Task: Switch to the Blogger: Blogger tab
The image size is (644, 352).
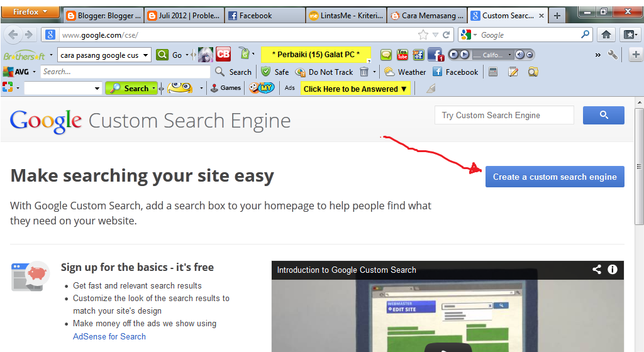Action: [104, 16]
